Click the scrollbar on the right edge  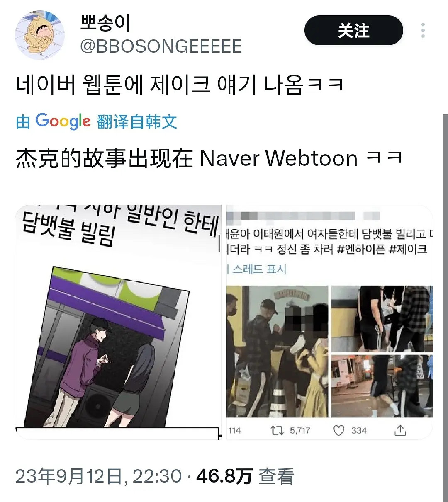click(x=445, y=307)
